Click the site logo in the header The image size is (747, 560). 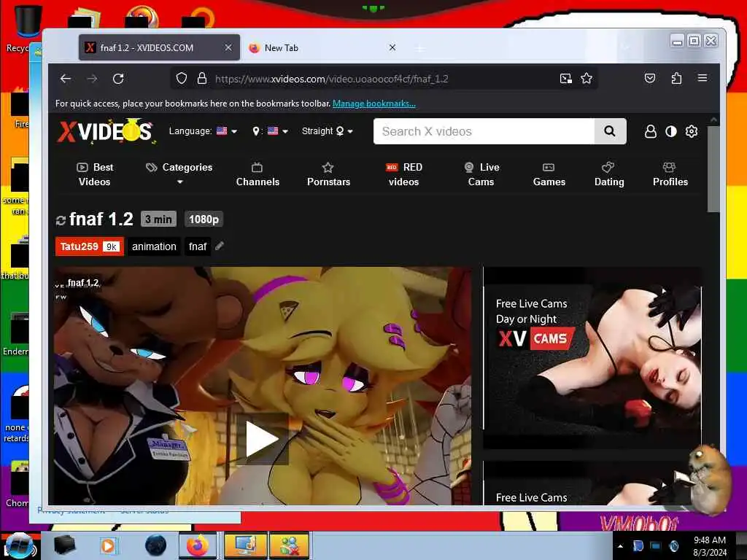pyautogui.click(x=107, y=131)
